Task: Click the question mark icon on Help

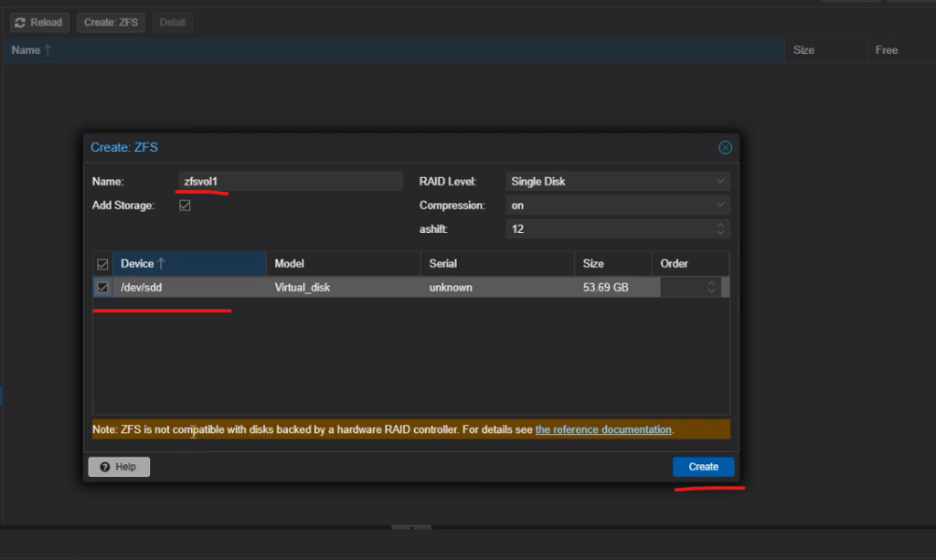Action: 105,467
